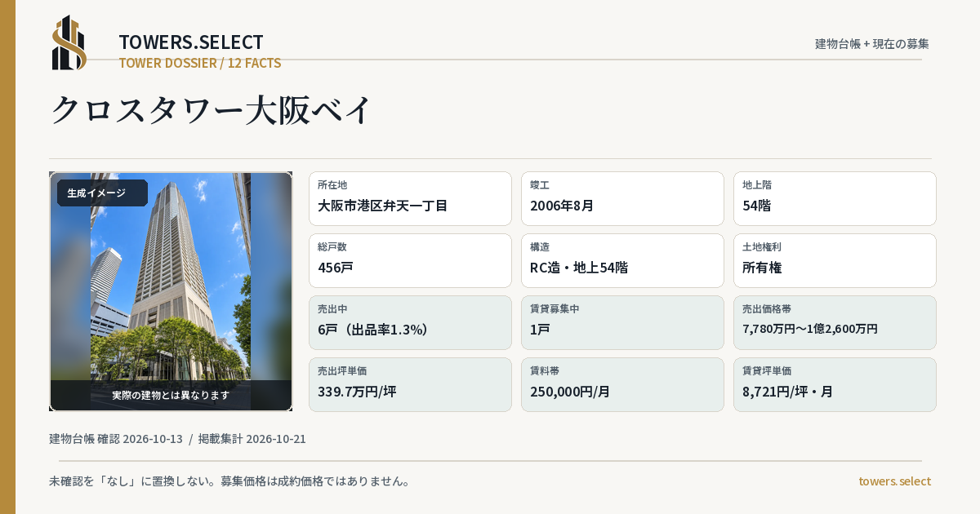Click the 実際の建物とは異なります caption
This screenshot has height=514, width=980.
tap(171, 395)
